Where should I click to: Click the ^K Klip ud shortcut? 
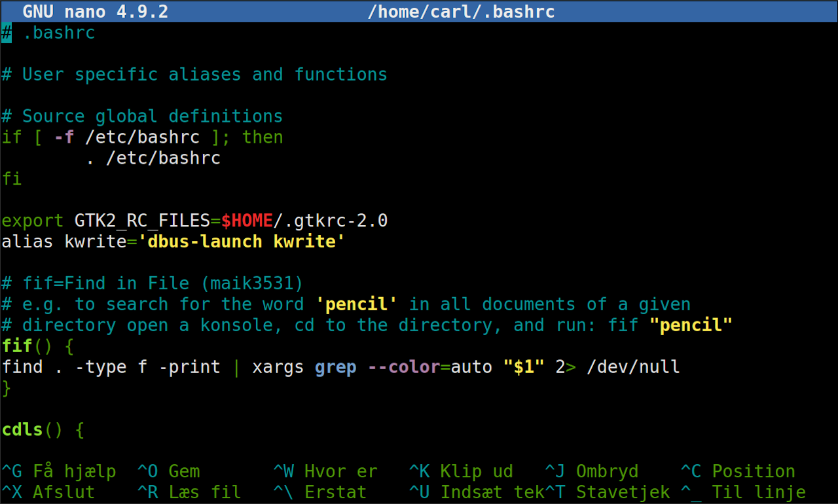461,471
